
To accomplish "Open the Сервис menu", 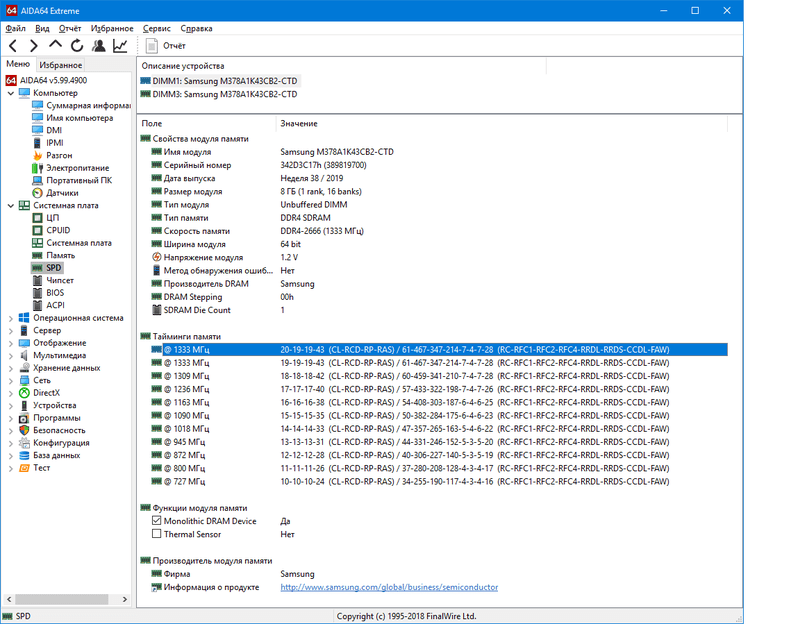I will click(x=157, y=29).
